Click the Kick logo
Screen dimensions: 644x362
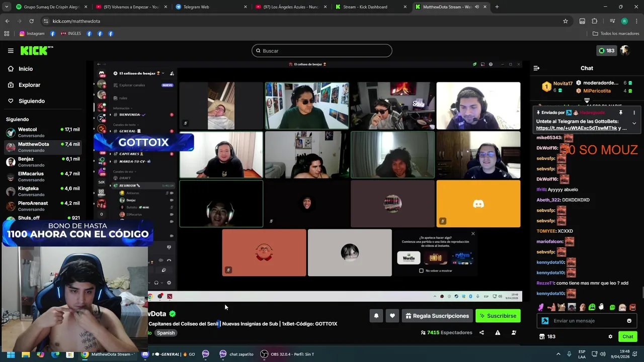click(x=36, y=50)
